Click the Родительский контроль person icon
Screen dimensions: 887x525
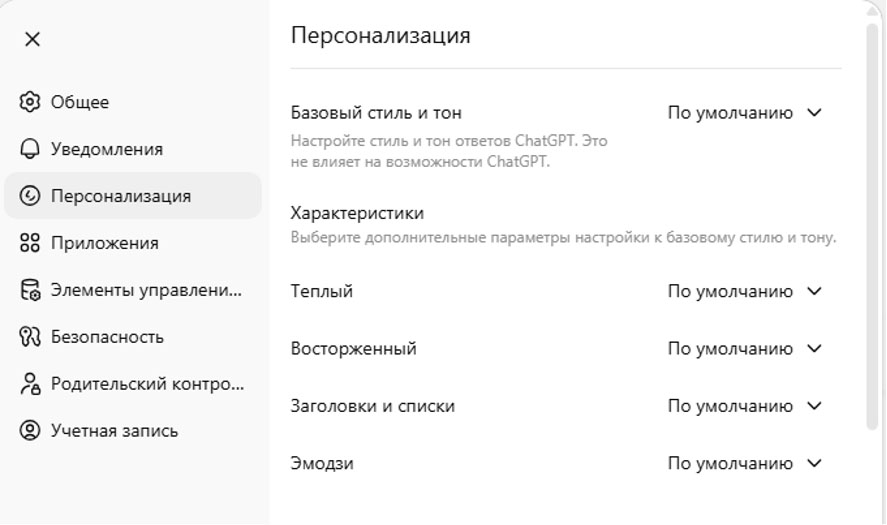point(30,384)
